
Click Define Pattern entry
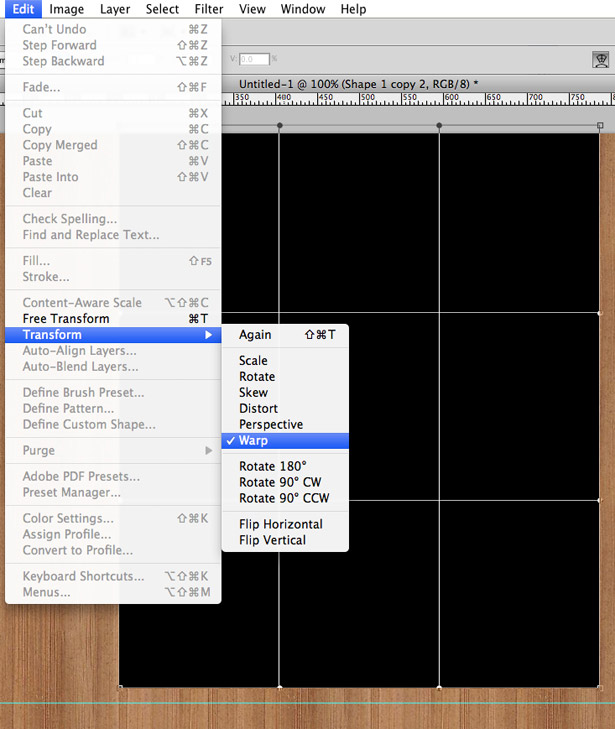113,408
